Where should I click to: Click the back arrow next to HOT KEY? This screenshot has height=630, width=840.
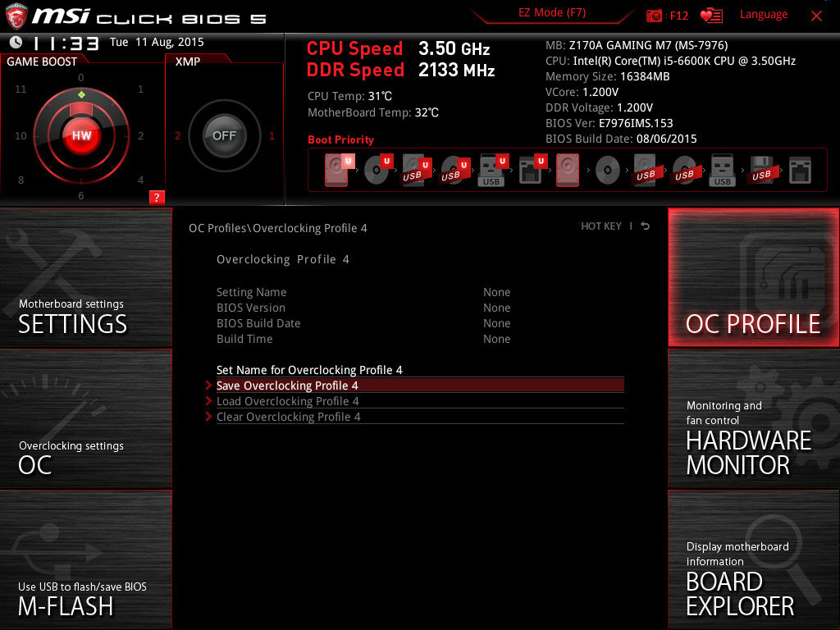point(646,226)
